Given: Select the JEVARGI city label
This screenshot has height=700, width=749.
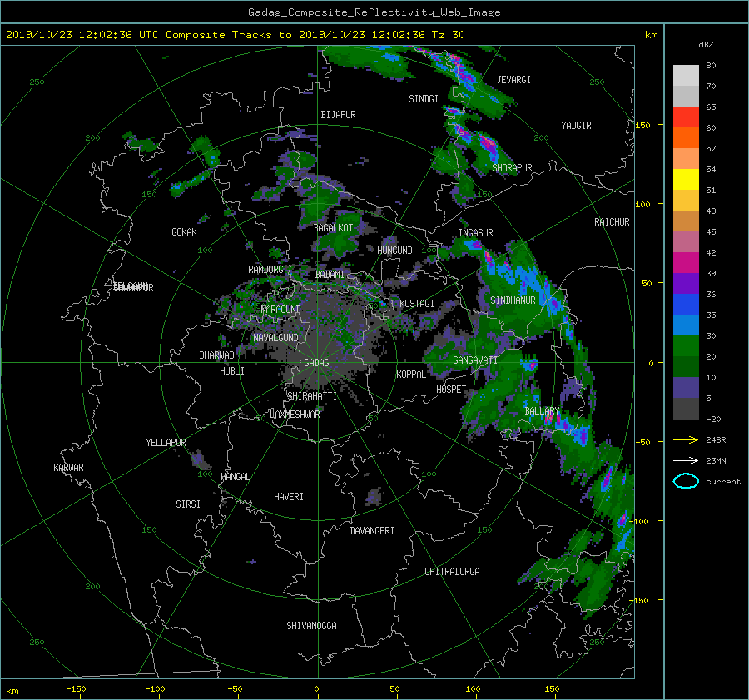Looking at the screenshot, I should pyautogui.click(x=513, y=80).
